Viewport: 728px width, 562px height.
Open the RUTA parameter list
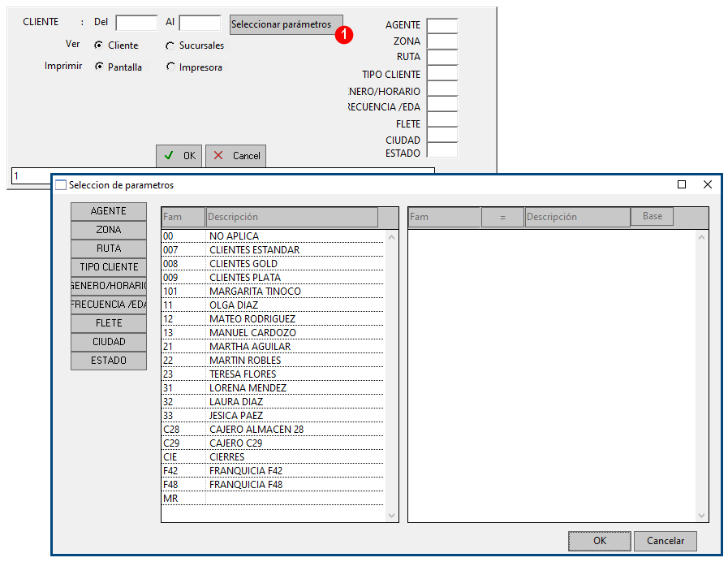[x=109, y=249]
